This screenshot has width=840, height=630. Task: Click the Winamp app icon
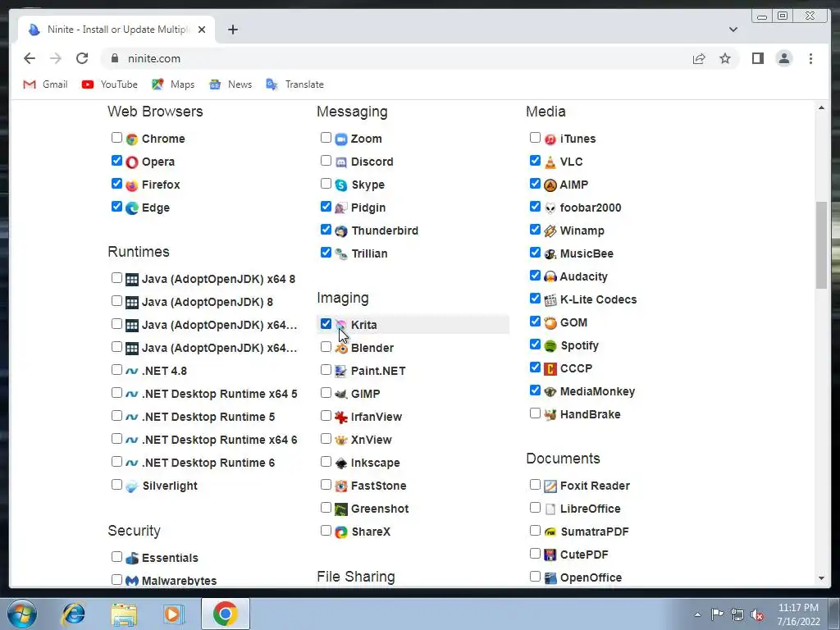550,231
